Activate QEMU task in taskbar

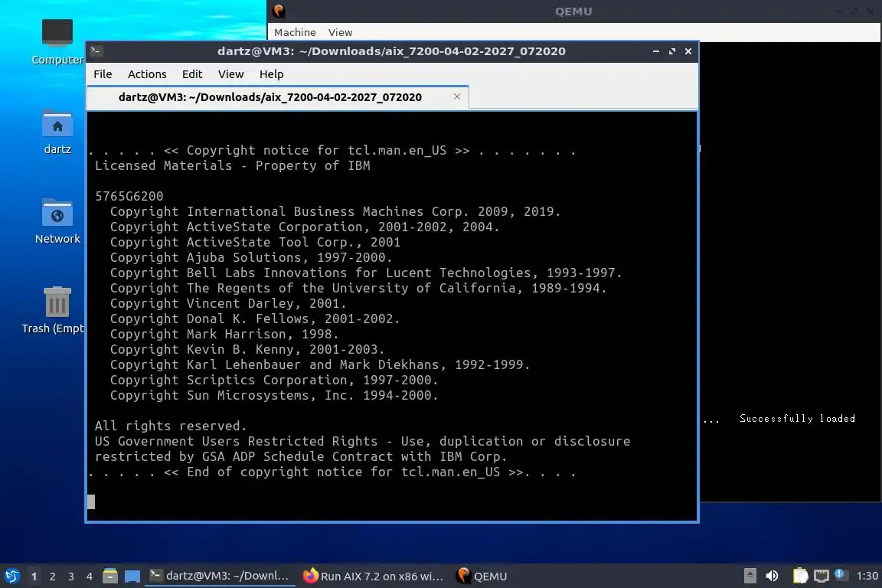tap(482, 576)
